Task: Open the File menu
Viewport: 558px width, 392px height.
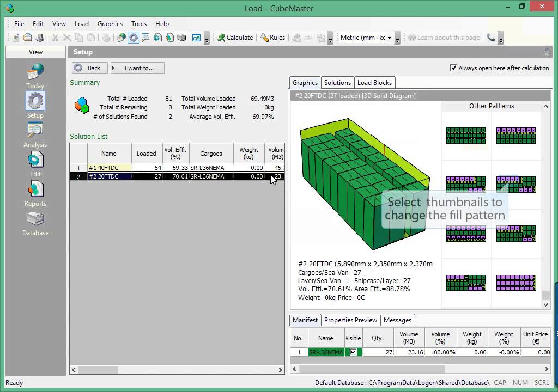Action: pos(19,24)
